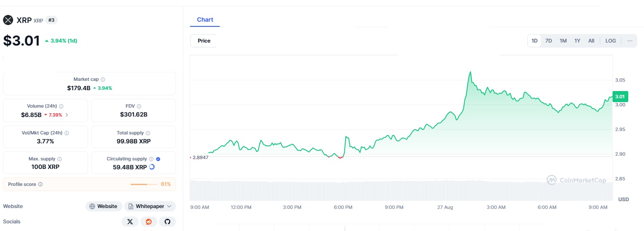
Task: Select the 1D time range
Action: [x=534, y=41]
